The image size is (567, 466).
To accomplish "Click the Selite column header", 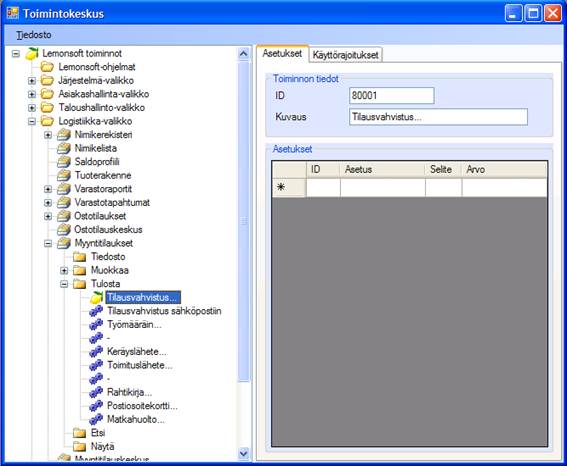I will (x=443, y=169).
